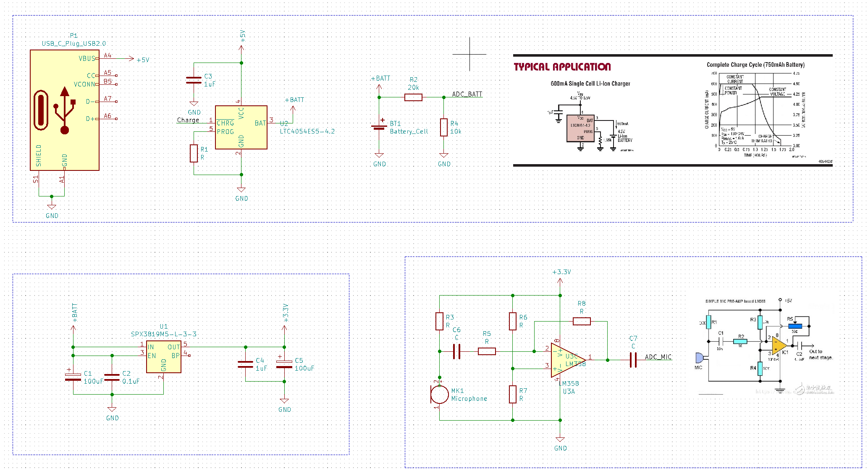This screenshot has height=471, width=868.
Task: Select resistor R3 above the microphone
Action: (440, 321)
